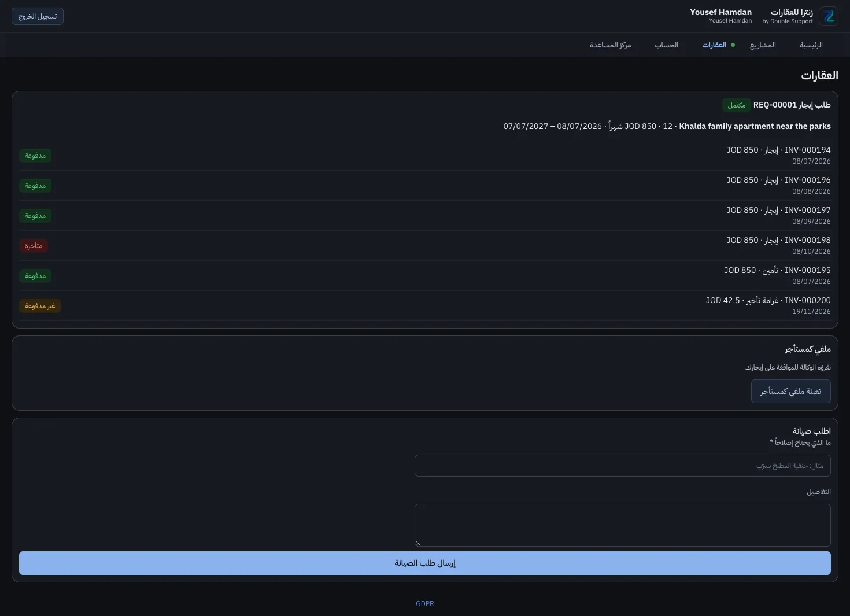This screenshot has height=616, width=850.
Task: Open the الحساب account tab
Action: pos(667,45)
